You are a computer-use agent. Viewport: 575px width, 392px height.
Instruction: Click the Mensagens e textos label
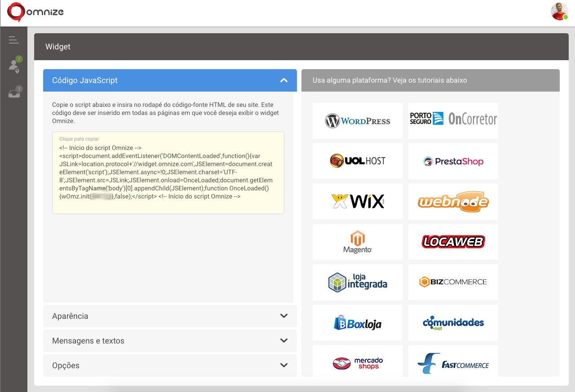(88, 341)
